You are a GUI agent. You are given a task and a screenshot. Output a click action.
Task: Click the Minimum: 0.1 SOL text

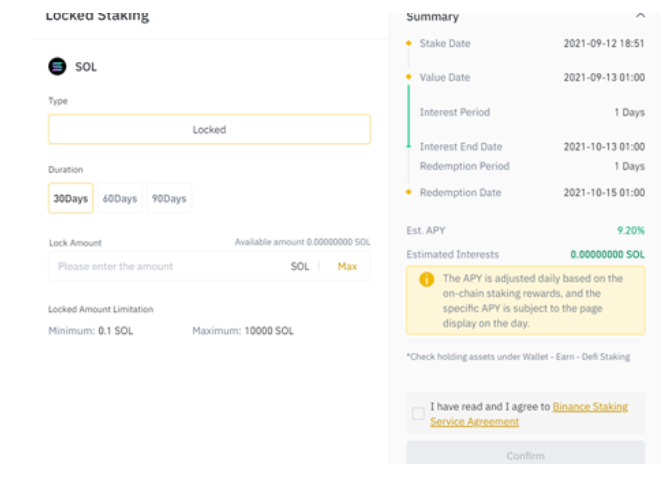[x=91, y=330]
